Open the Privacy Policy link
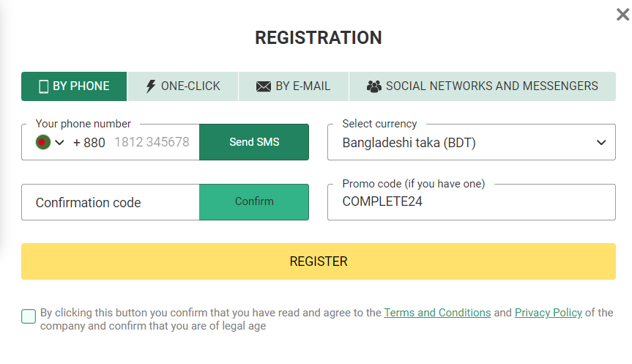 tap(549, 313)
